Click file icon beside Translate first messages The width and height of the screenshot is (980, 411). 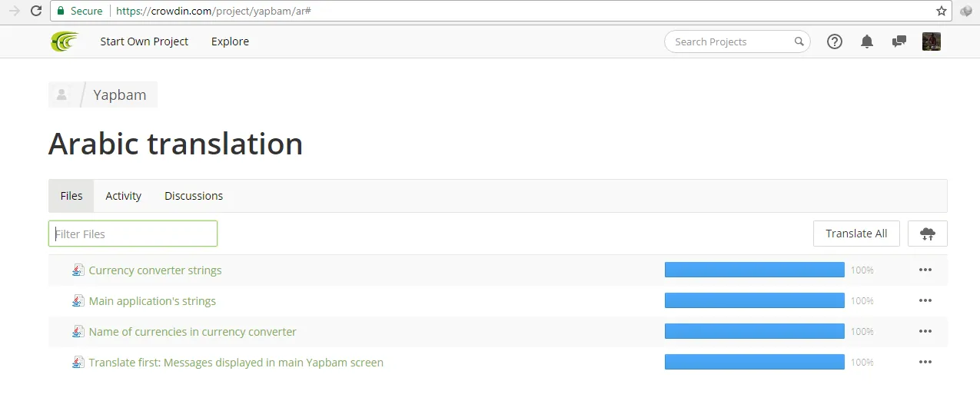pos(78,362)
